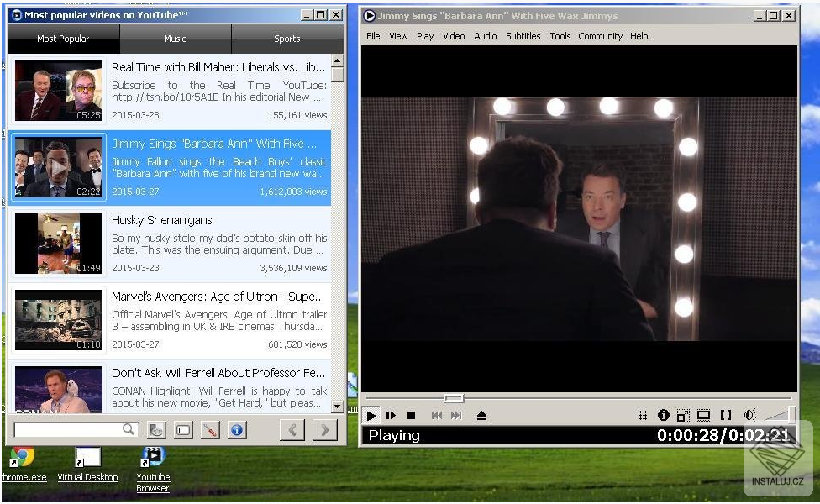Viewport: 820px width, 504px height.
Task: Open Husky Shenanigans thumbnail
Action: pos(59,243)
